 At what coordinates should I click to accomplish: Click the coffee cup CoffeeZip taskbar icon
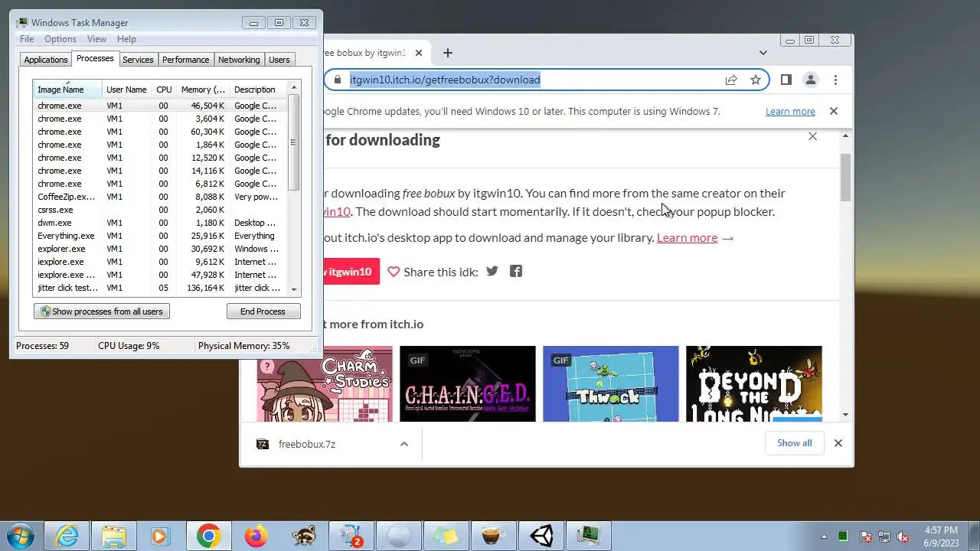coord(494,536)
